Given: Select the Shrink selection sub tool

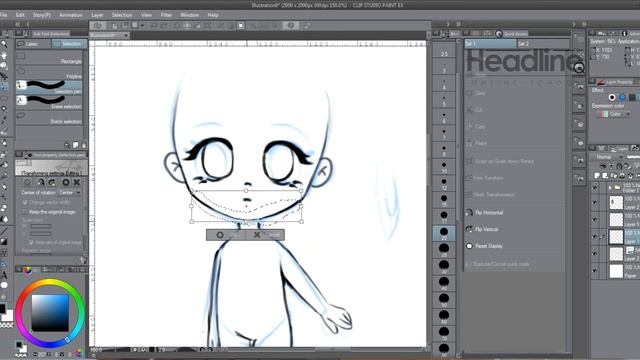Looking at the screenshot, I should (x=49, y=118).
